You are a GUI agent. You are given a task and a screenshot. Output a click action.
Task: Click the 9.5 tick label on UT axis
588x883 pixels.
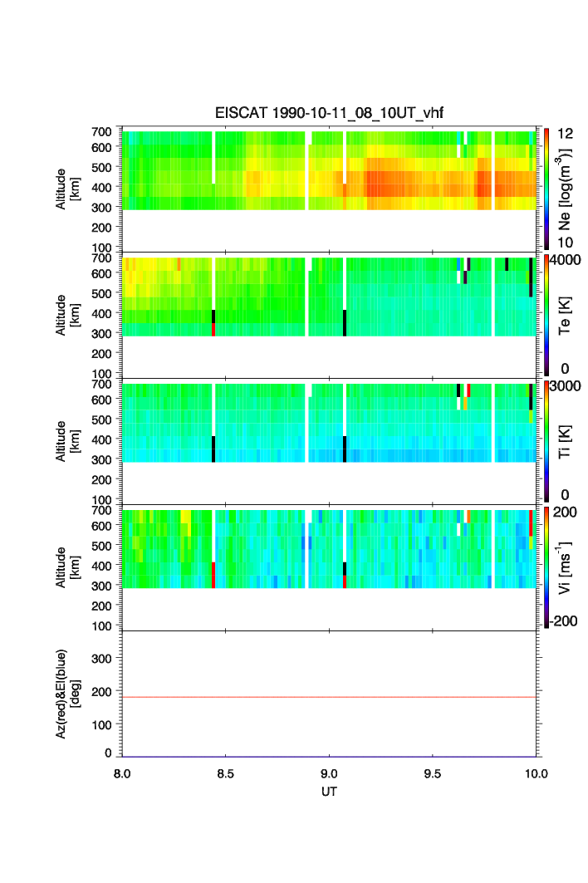433,773
